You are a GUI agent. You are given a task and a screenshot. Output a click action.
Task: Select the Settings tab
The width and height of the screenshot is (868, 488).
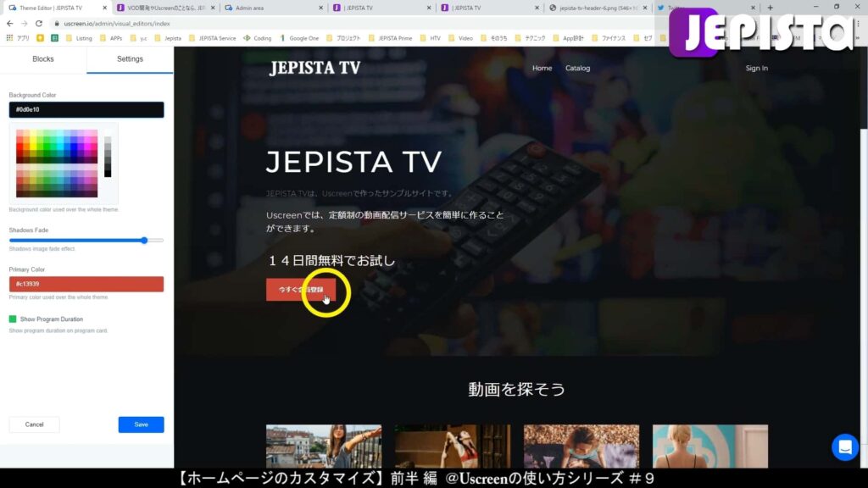click(x=130, y=58)
